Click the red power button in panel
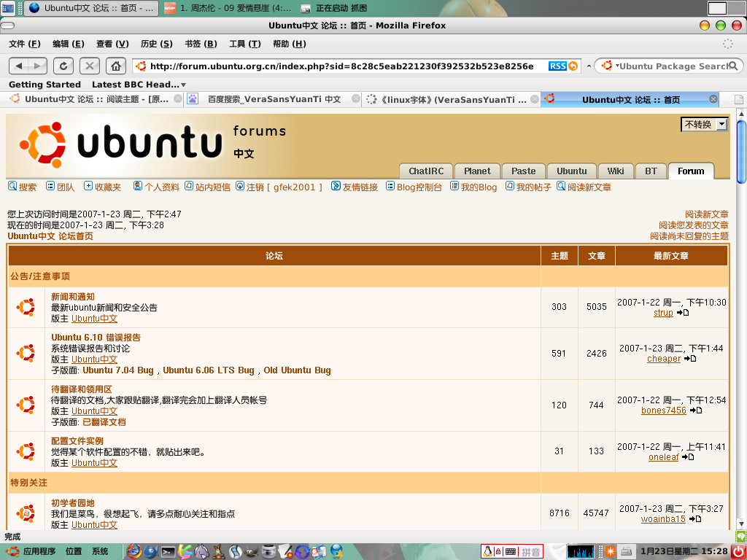This screenshot has width=747, height=560. pos(739,551)
